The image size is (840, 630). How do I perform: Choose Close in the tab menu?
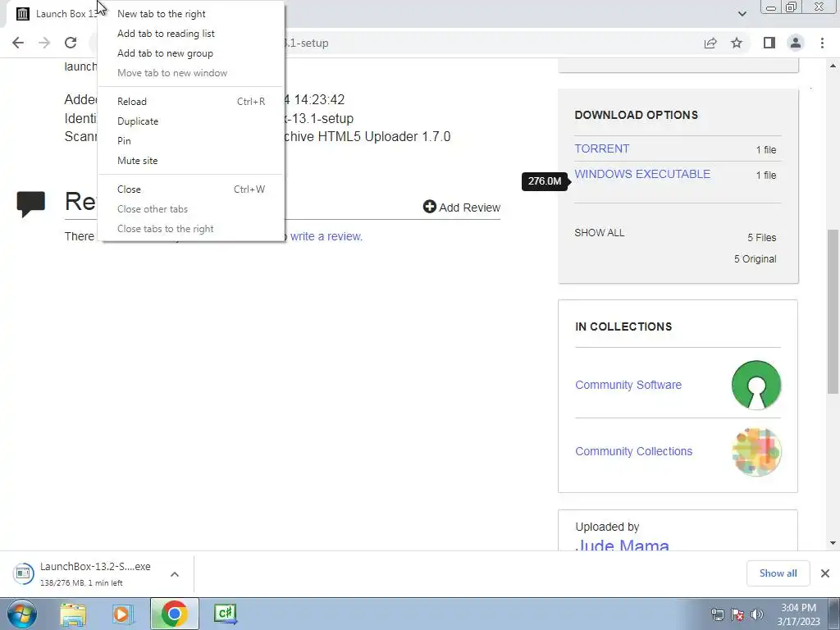pyautogui.click(x=191, y=189)
